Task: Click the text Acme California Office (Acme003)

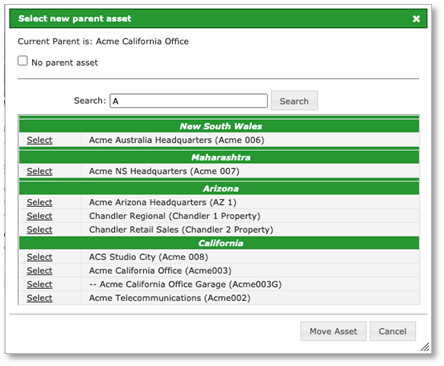Action: (x=160, y=271)
